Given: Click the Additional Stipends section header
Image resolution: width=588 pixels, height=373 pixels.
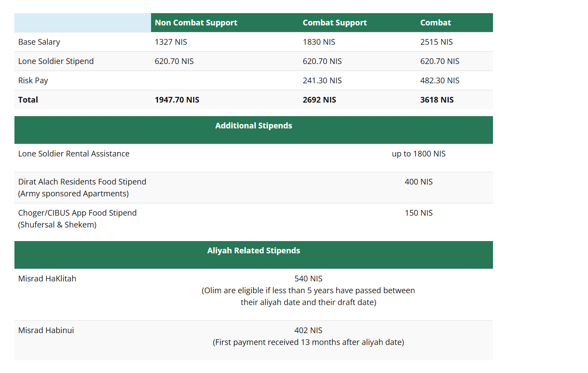Looking at the screenshot, I should point(254,126).
